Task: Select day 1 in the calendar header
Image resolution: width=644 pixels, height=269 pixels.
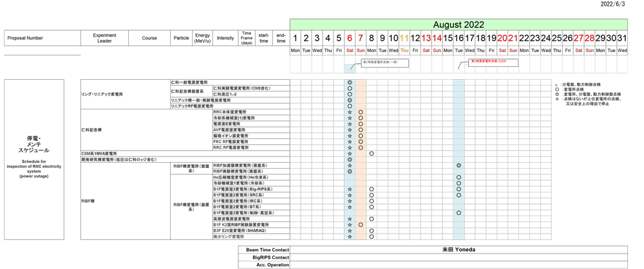Action: coord(296,39)
